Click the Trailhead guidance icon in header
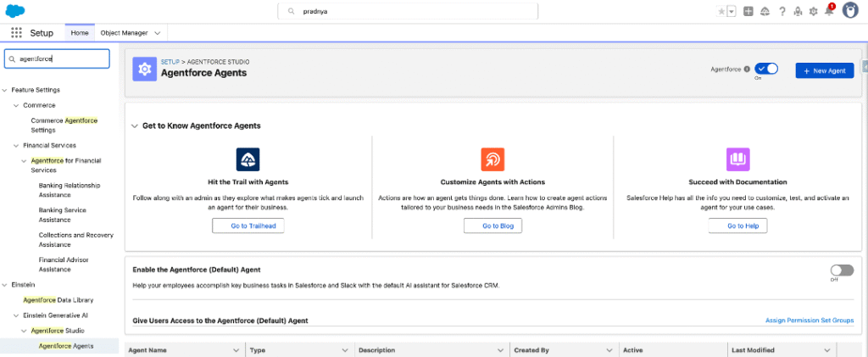 point(765,11)
